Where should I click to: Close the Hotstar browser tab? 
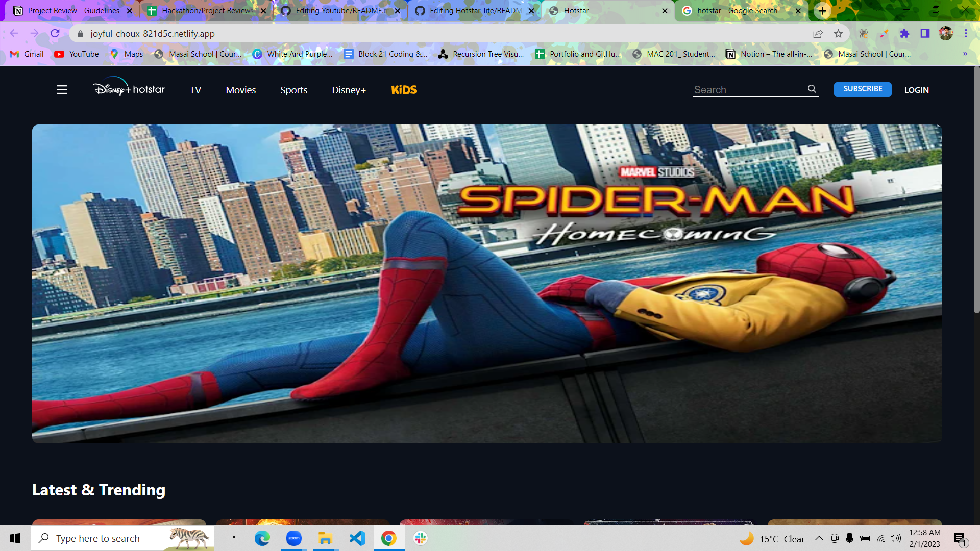pos(665,11)
